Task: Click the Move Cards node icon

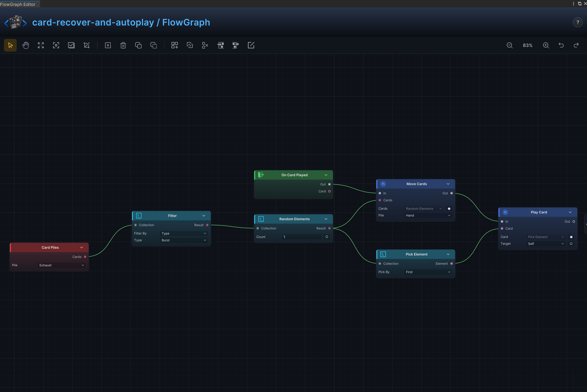Action: click(x=383, y=184)
